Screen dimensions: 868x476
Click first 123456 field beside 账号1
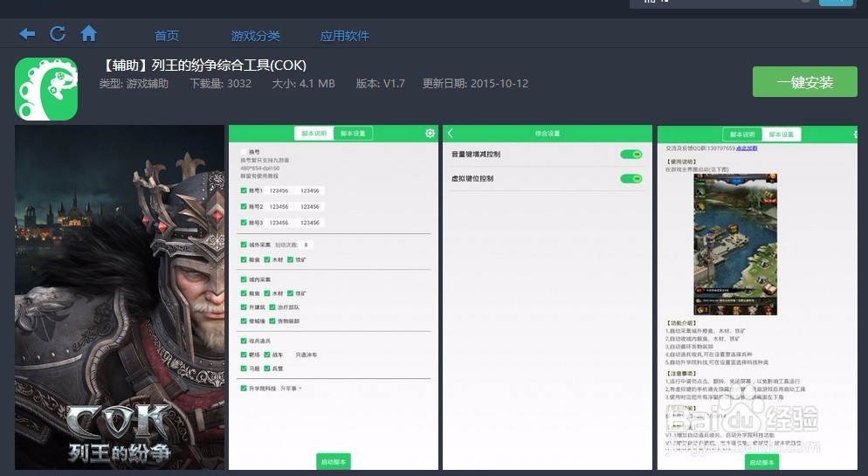click(279, 190)
